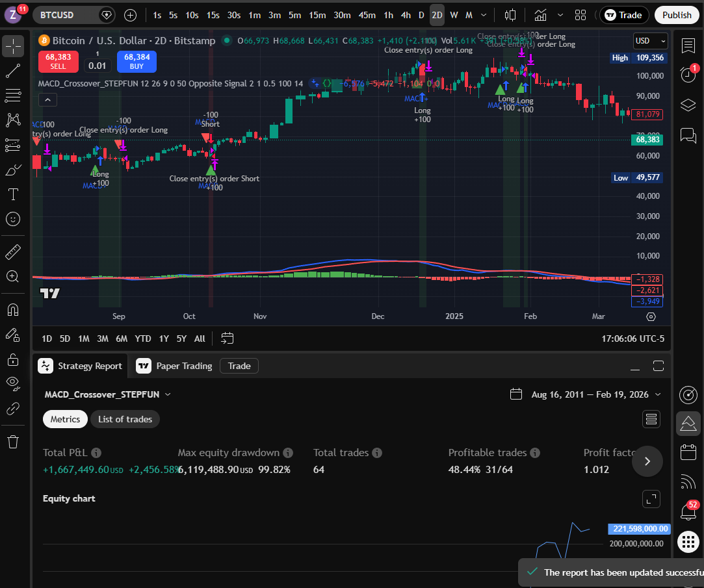
Task: Lock all drawing tools
Action: click(13, 359)
